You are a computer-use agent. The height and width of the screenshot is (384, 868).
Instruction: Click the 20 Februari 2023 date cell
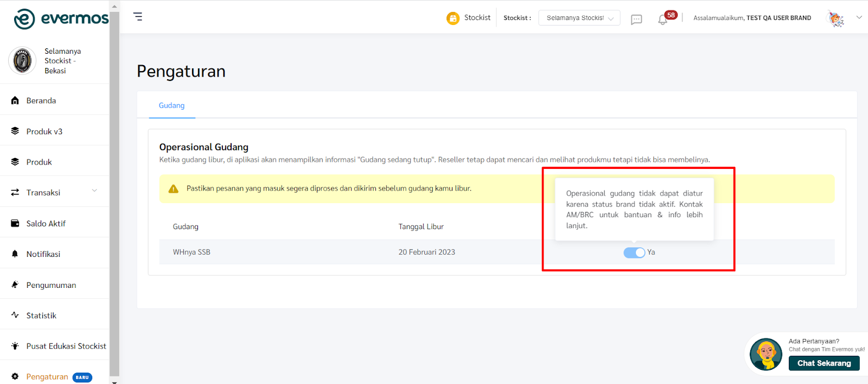coord(427,252)
